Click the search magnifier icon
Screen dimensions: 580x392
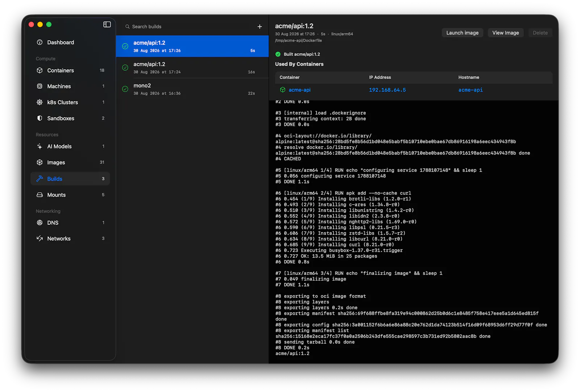click(x=128, y=26)
